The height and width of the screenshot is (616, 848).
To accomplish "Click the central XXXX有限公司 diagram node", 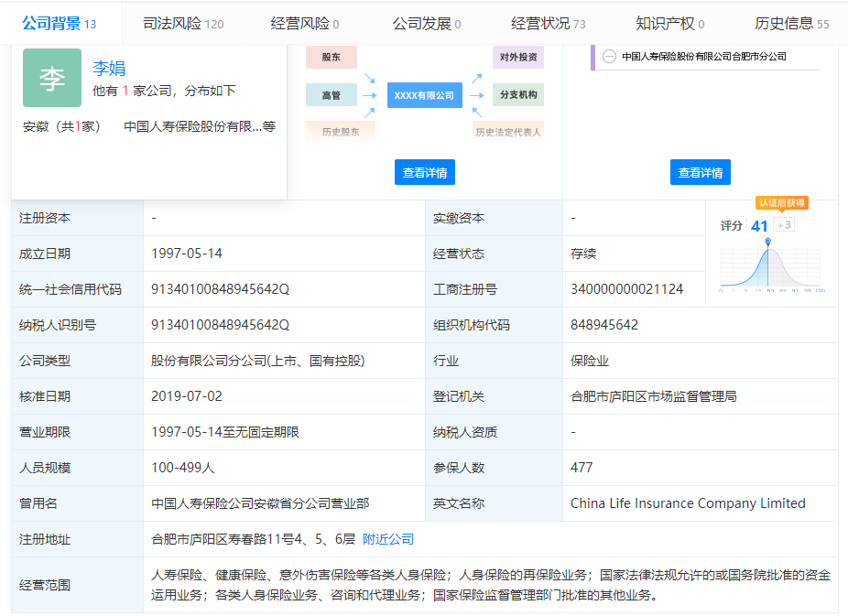I will 424,95.
